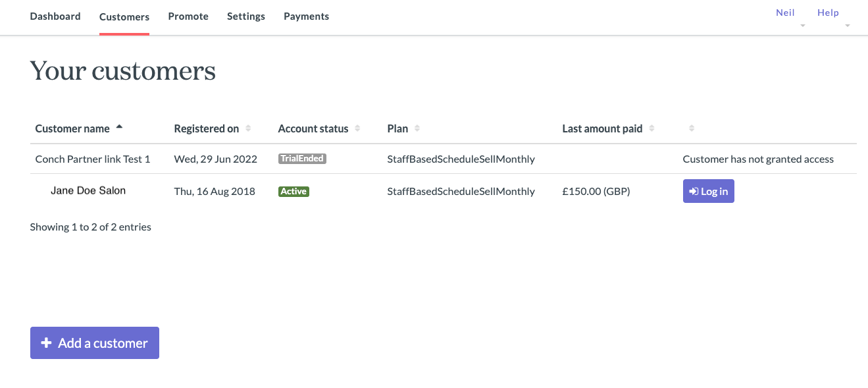This screenshot has width=868, height=388.
Task: Switch to the Promote tab
Action: point(188,16)
